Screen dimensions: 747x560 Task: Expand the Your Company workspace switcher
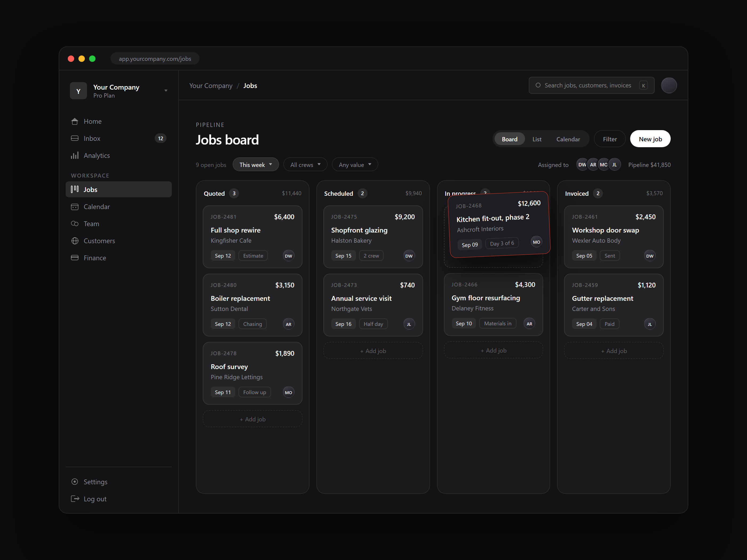tap(118, 91)
